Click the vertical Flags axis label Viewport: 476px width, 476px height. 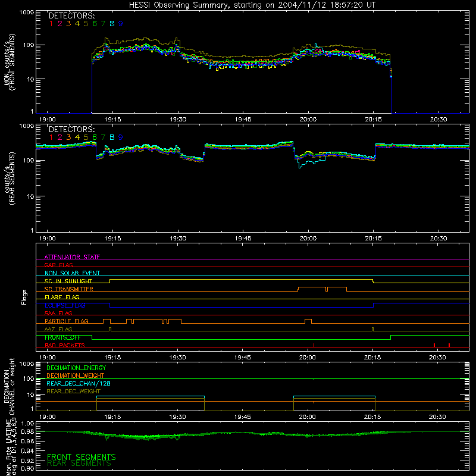point(24,297)
